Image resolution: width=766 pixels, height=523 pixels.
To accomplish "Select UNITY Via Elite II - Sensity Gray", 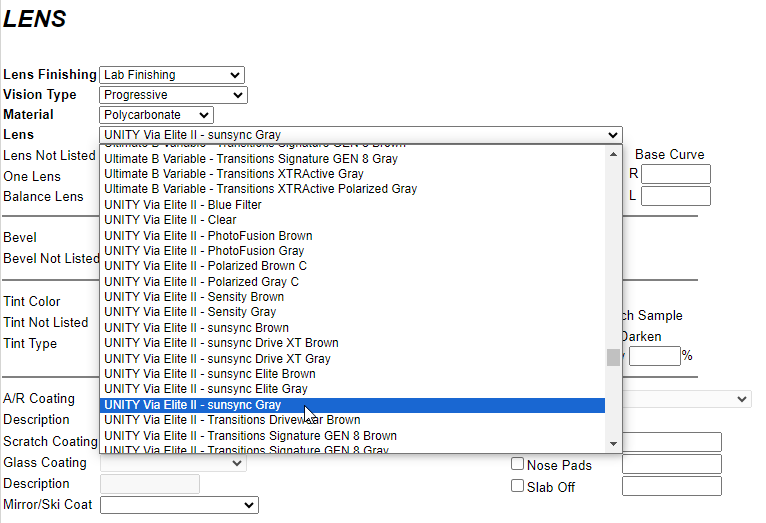I will (x=190, y=312).
